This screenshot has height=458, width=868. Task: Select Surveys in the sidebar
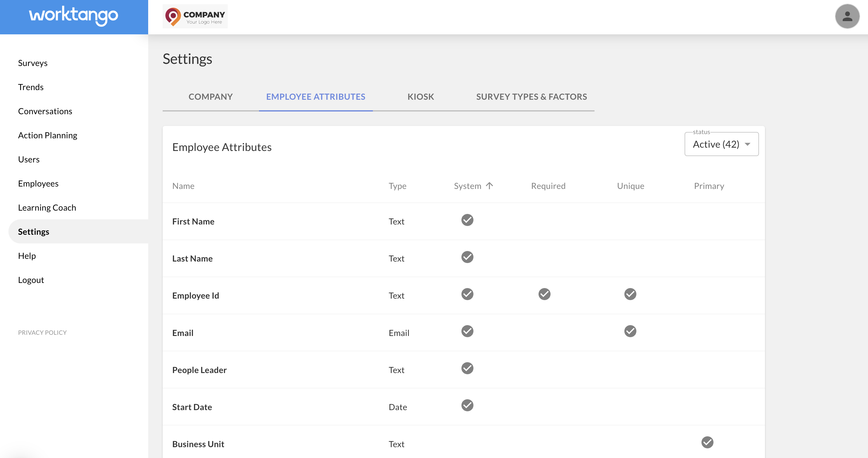pyautogui.click(x=33, y=63)
